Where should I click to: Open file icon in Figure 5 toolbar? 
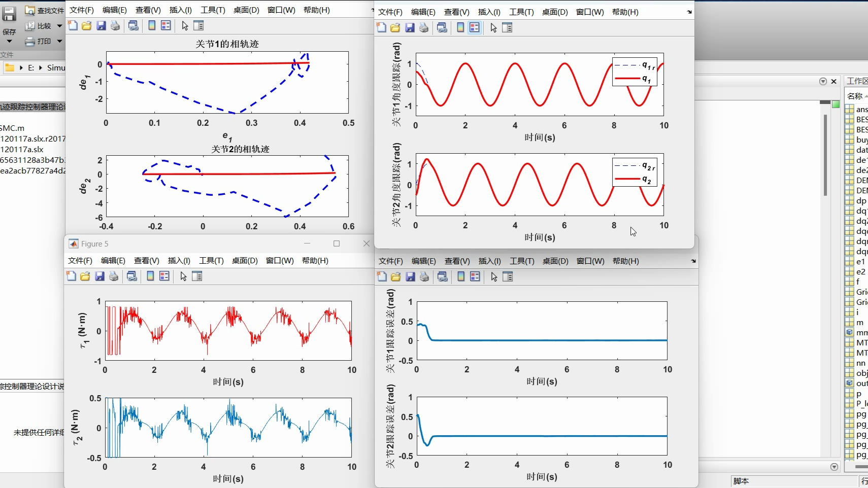[x=85, y=276]
